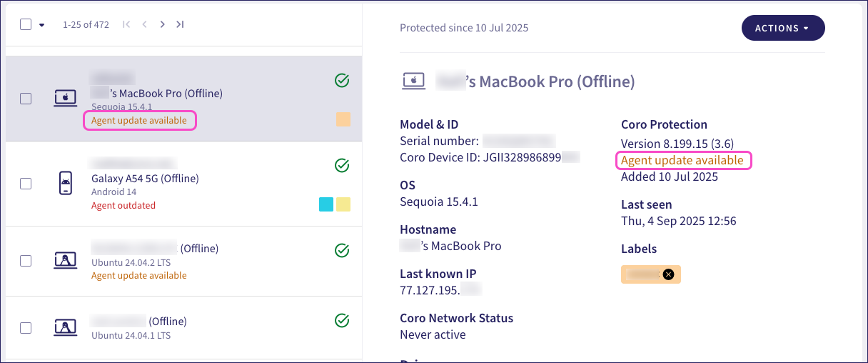The image size is (868, 363).
Task: Click 'Agent update available' under Ubuntu 24.04.2
Action: 139,276
